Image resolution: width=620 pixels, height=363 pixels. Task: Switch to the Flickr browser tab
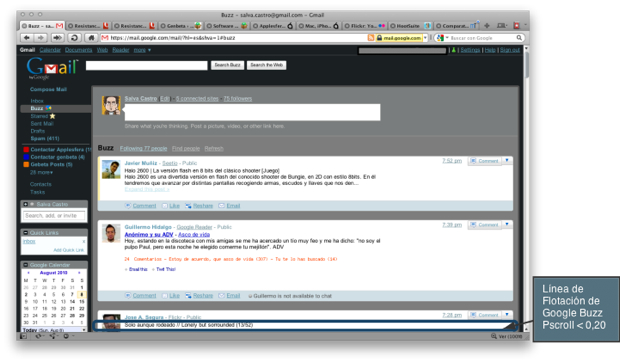coord(365,26)
